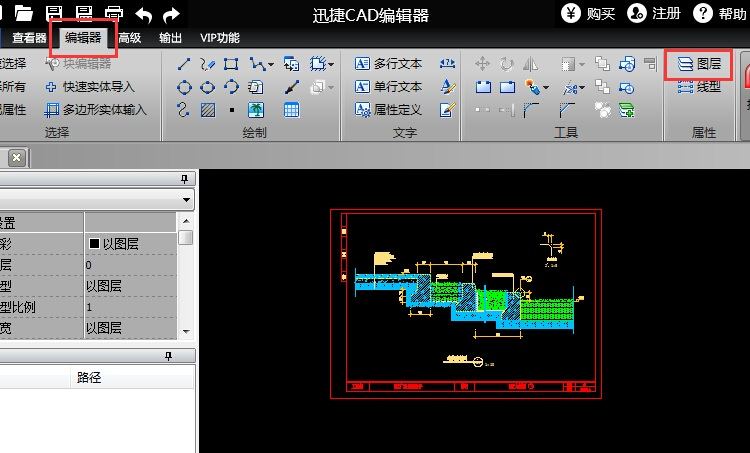Pin the lower path panel
Viewport: 750px width, 453px height.
[x=168, y=356]
